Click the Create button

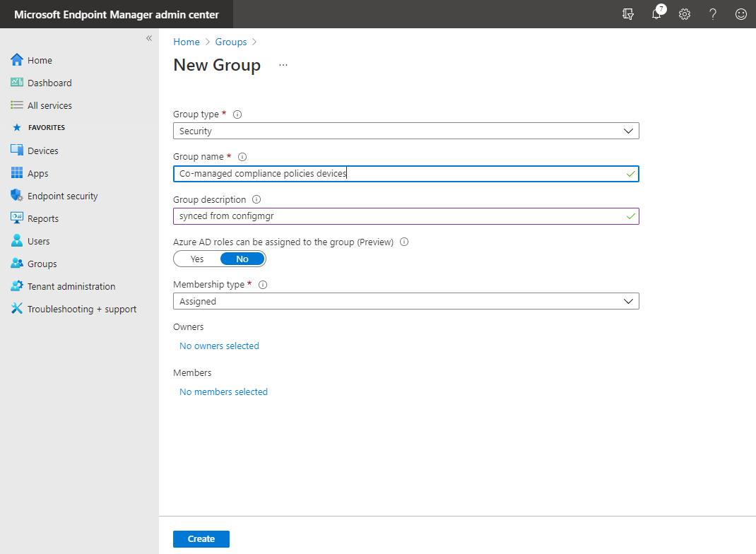click(201, 538)
